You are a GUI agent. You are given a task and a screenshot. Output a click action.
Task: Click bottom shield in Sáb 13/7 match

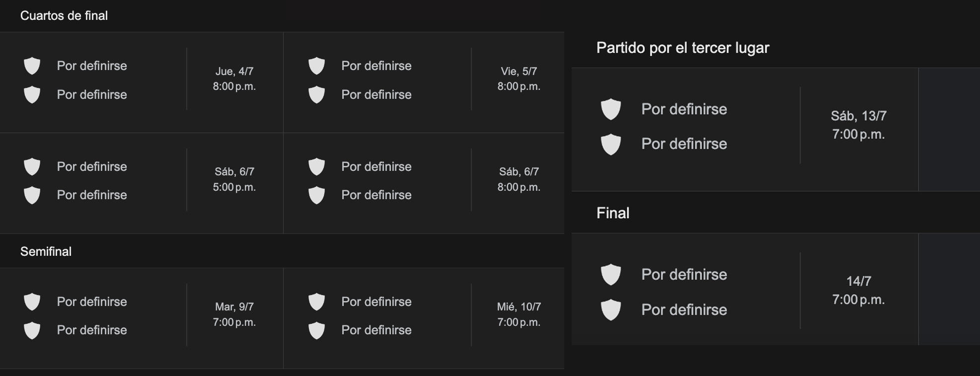click(x=610, y=144)
